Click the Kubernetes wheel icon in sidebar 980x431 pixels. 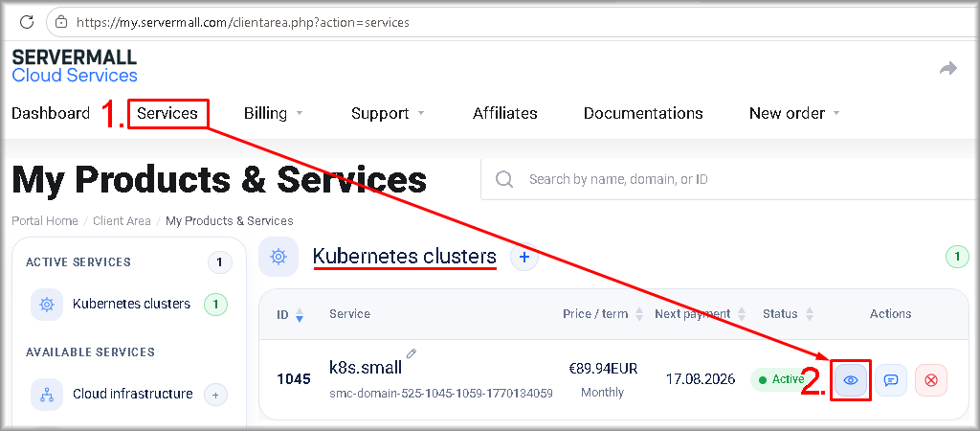(47, 305)
